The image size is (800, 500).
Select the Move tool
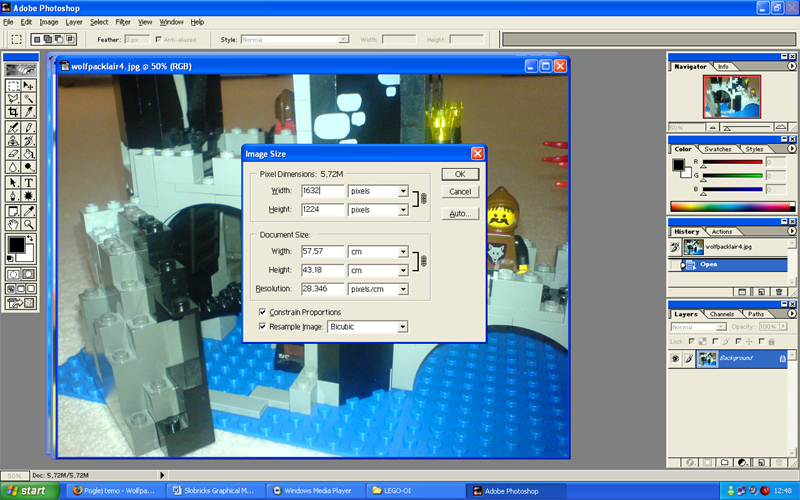[x=29, y=85]
